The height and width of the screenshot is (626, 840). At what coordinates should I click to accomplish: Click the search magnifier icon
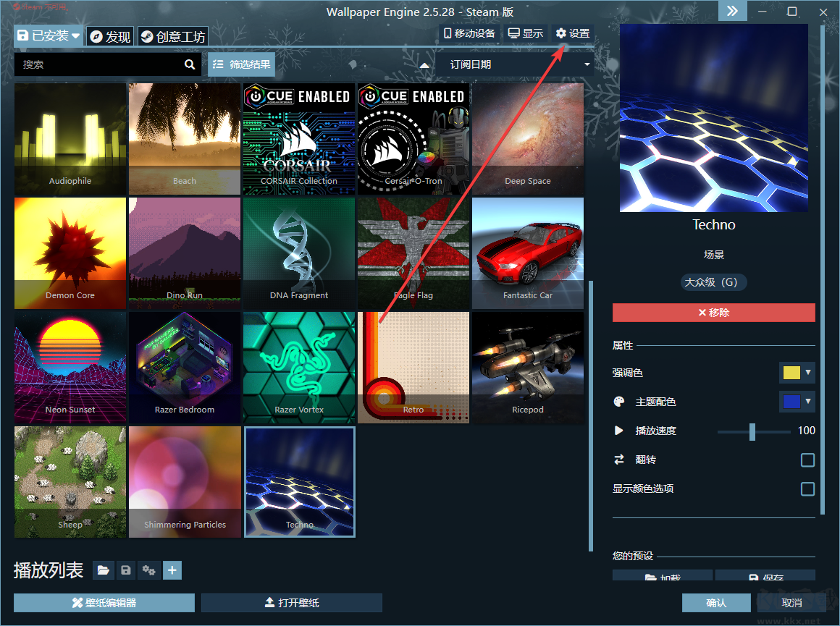[190, 64]
